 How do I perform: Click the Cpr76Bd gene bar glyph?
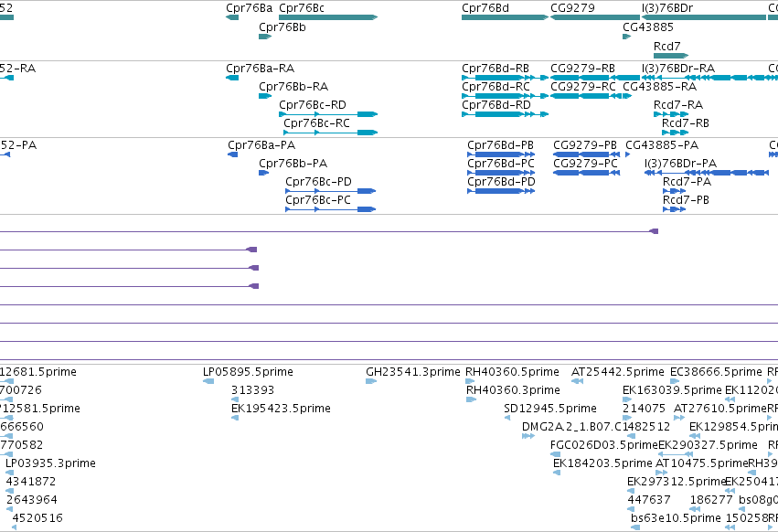point(505,17)
